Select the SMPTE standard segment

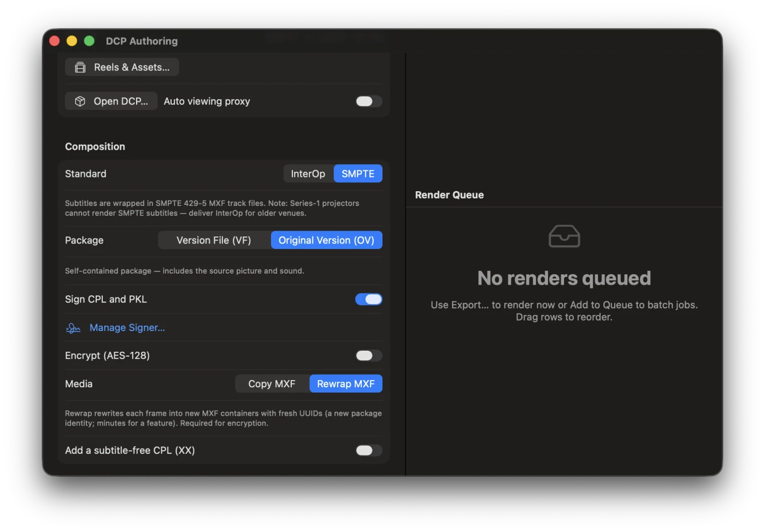click(x=358, y=174)
